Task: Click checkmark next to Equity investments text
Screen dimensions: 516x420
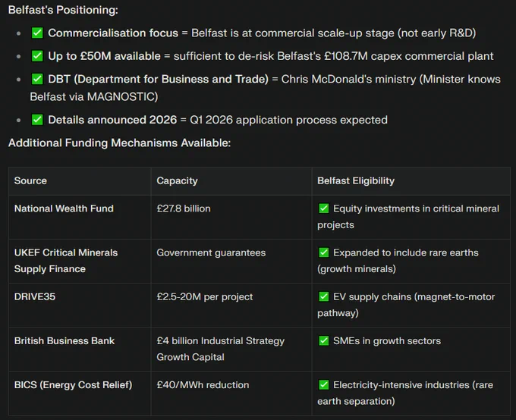Action: (324, 208)
